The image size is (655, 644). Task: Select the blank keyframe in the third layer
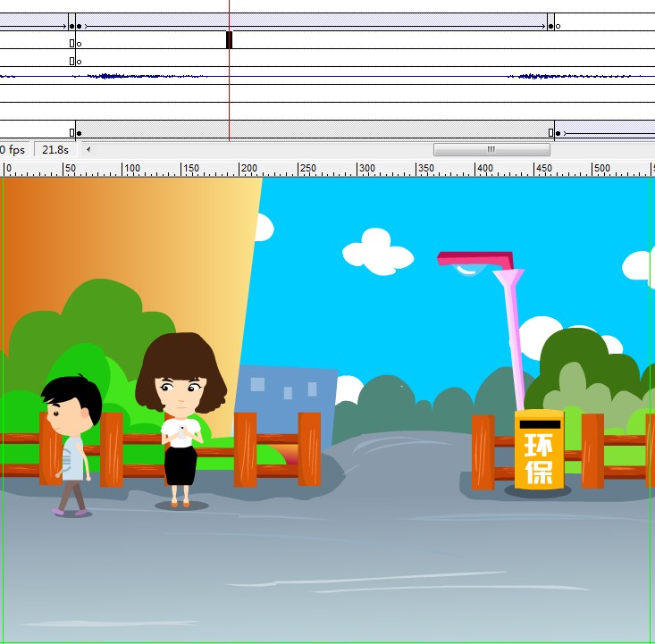pos(79,62)
